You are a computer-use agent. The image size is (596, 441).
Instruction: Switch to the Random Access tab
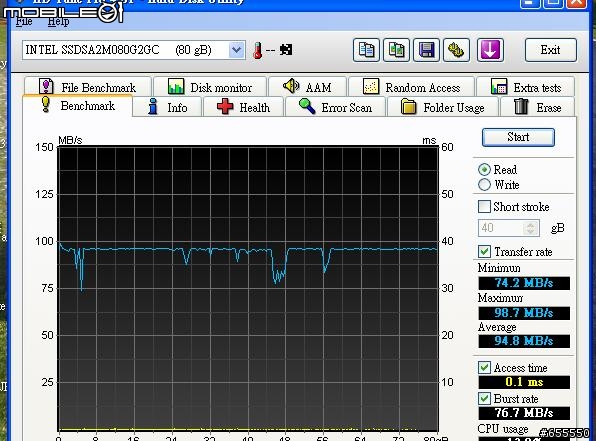(411, 87)
